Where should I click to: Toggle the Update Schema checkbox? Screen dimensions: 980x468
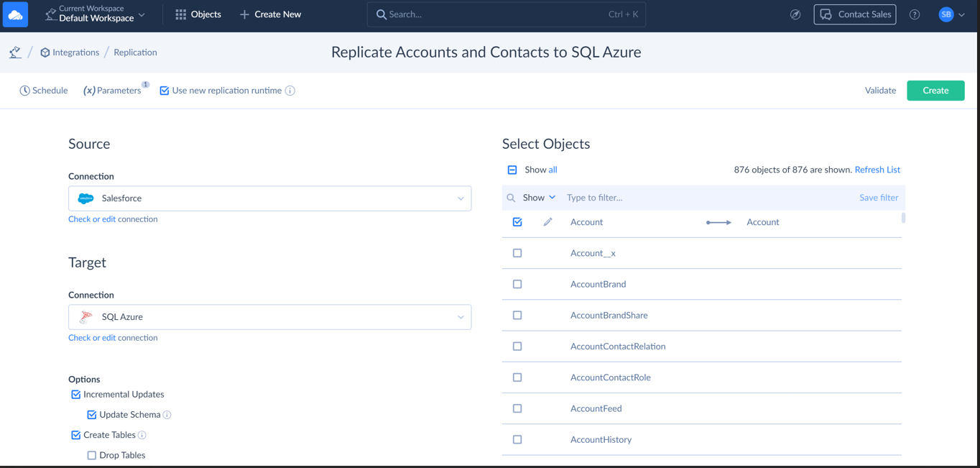click(92, 415)
